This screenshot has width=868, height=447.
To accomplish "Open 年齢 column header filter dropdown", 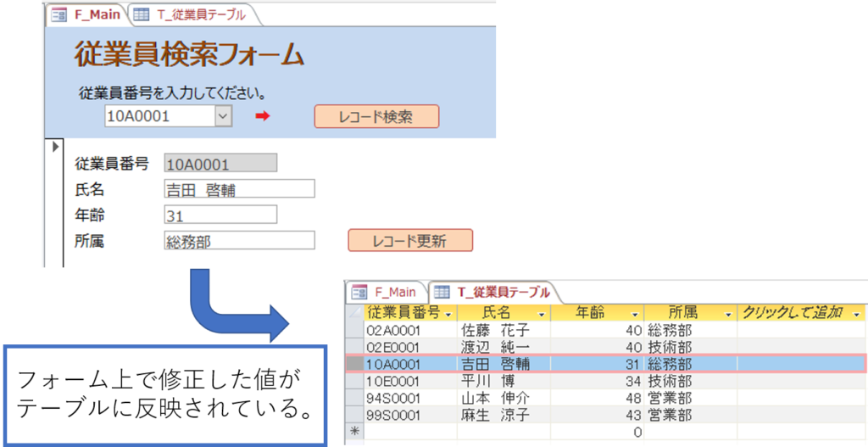I will (636, 314).
